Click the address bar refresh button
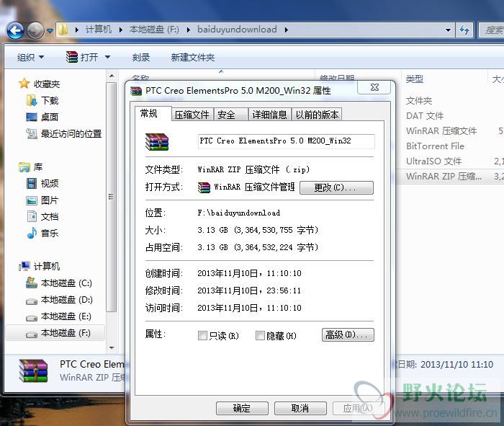504x426 pixels. [x=464, y=30]
